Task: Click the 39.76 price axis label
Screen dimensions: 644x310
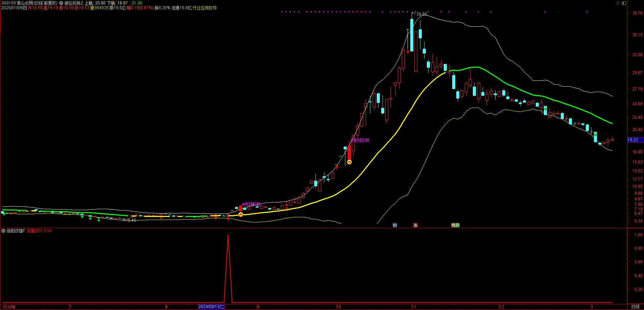Action: pos(637,13)
